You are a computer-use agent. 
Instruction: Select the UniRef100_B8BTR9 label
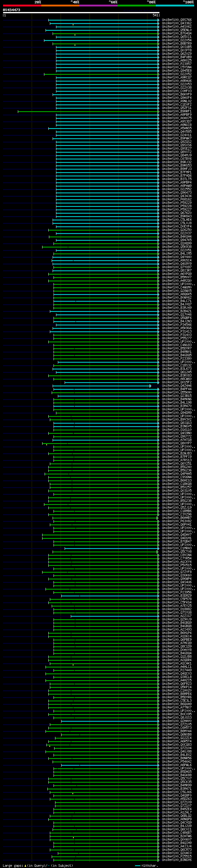pyautogui.click(x=177, y=43)
